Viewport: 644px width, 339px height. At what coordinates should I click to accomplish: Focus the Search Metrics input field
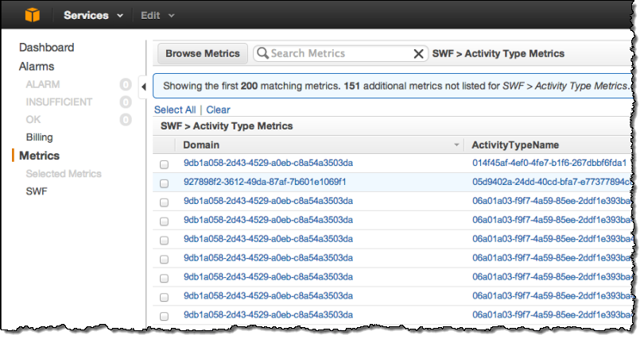[338, 54]
